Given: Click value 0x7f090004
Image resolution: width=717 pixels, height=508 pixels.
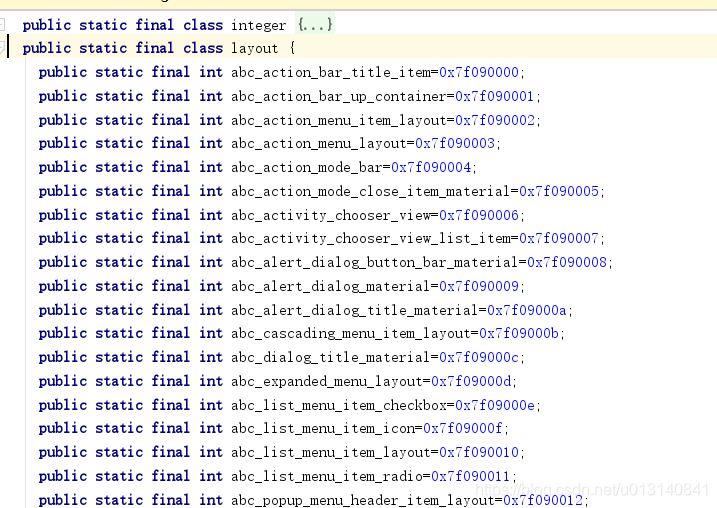Looking at the screenshot, I should [x=431, y=167].
